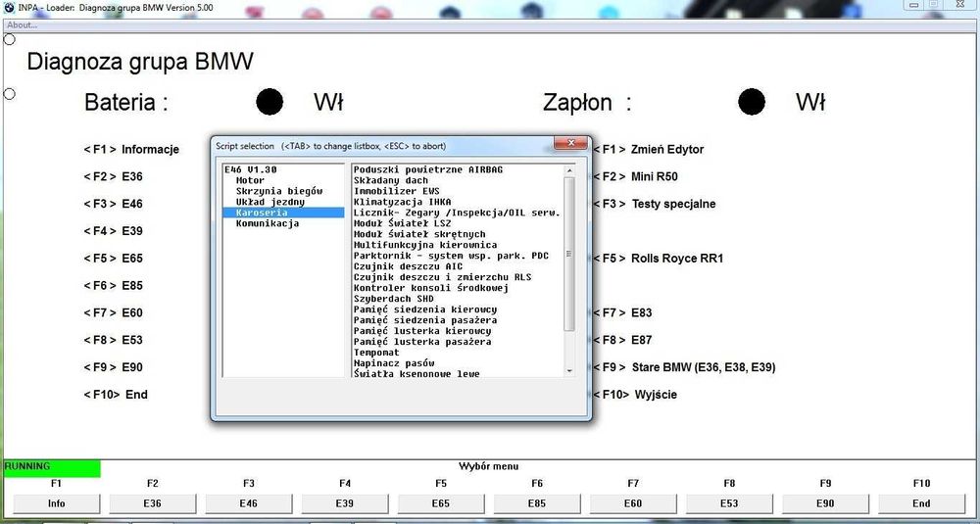980x524 pixels.
Task: Click < F9 > E90 menu entry
Action: [x=113, y=367]
